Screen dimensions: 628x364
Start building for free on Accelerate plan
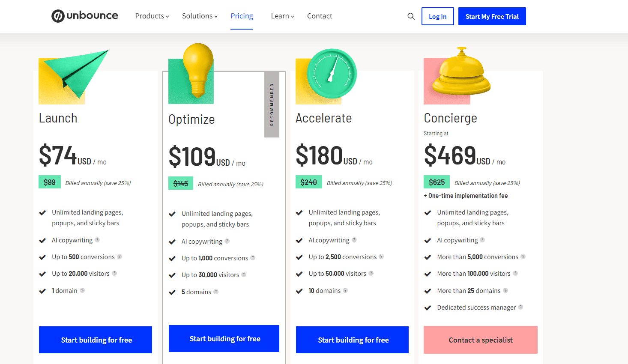pyautogui.click(x=352, y=340)
